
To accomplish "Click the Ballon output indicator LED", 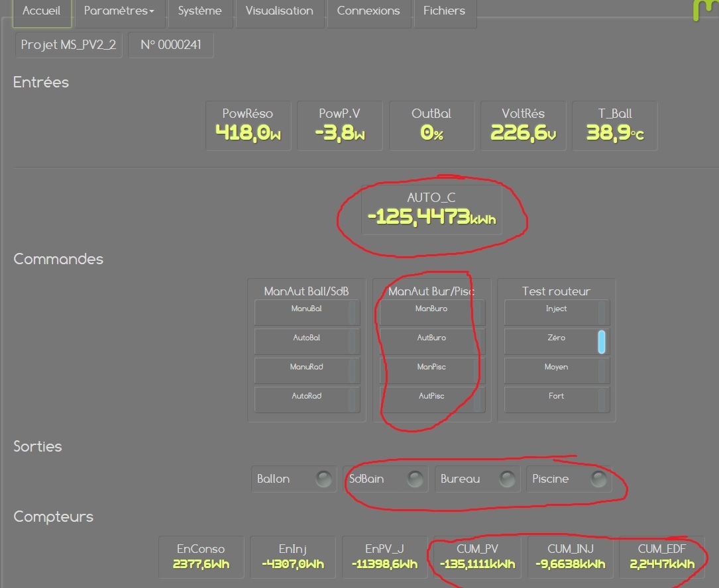I will (324, 479).
